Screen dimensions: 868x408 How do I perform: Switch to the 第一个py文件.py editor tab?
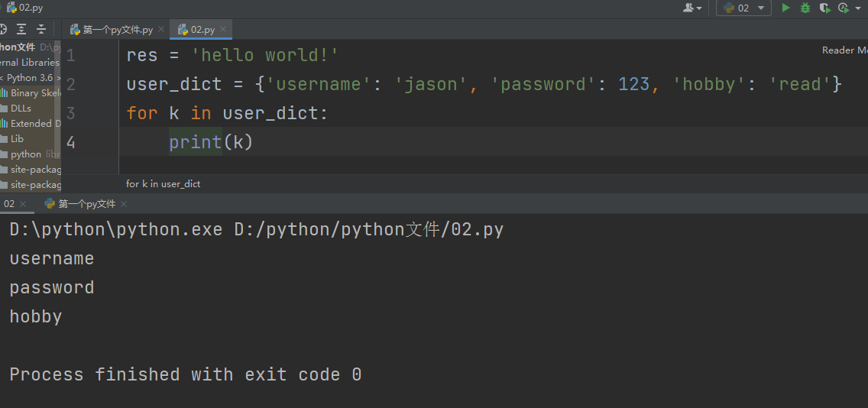pyautogui.click(x=118, y=30)
